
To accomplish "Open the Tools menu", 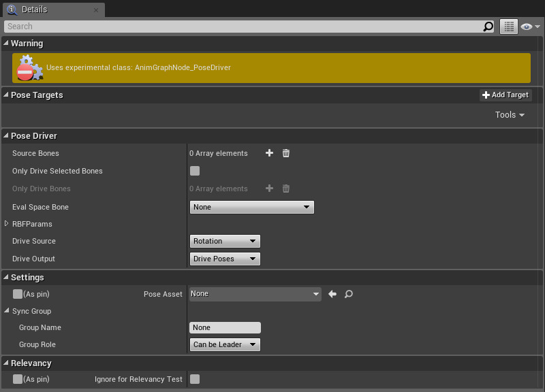I will [510, 115].
